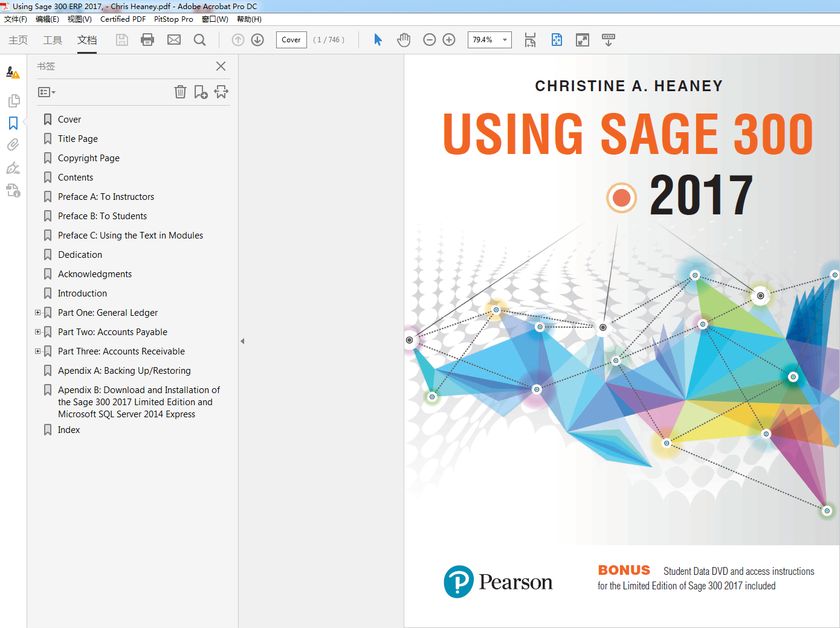Print the document using printer icon
840x628 pixels.
(147, 40)
